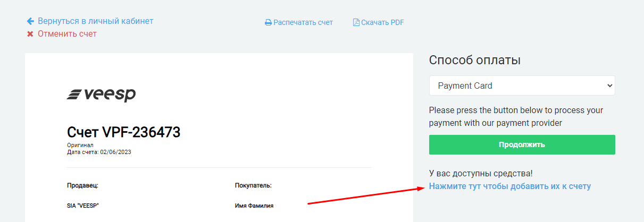The image size is (644, 222).
Task: Click the seller name SIA "VEESP"
Action: [x=83, y=206]
